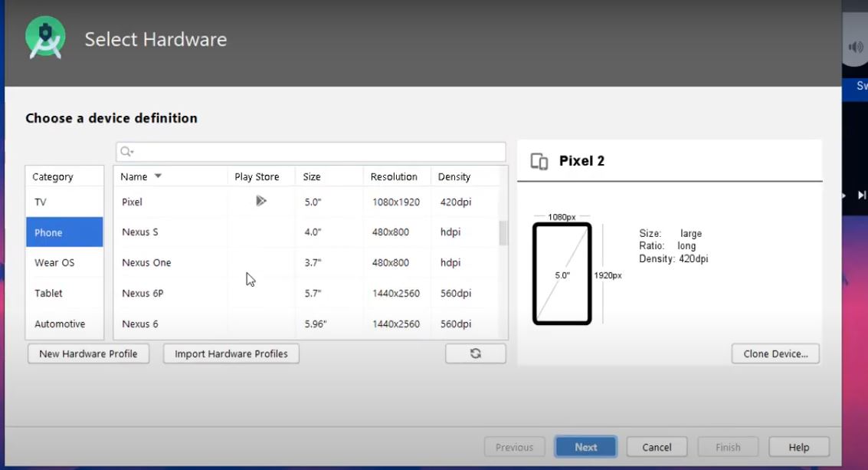Click 1440x2560 resolution in Nexus 6 row
The height and width of the screenshot is (470, 868).
tap(396, 324)
